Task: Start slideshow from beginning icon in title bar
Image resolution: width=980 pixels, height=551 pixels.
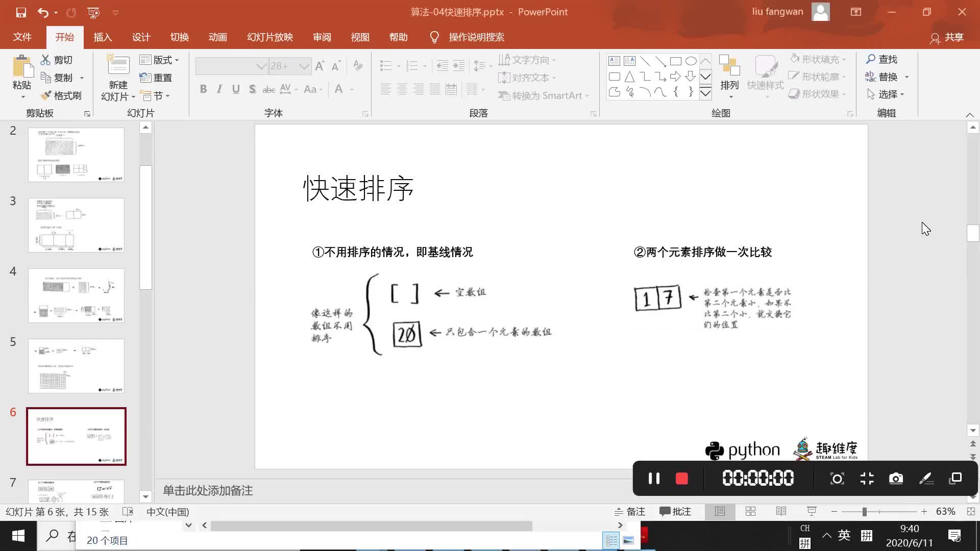Action: [93, 12]
